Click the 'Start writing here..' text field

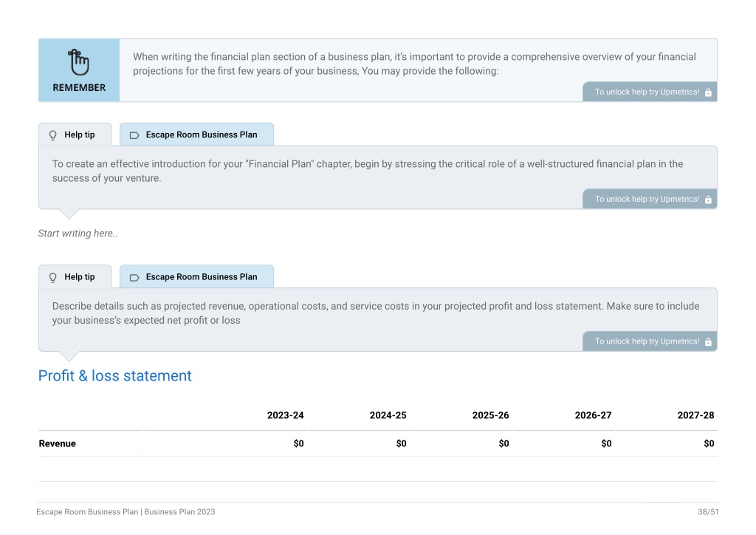(x=78, y=234)
